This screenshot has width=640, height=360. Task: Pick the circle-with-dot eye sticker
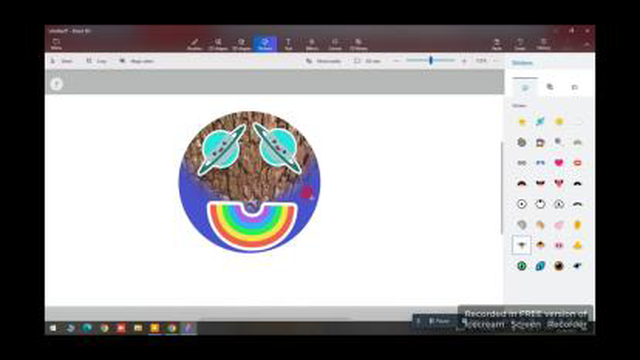[522, 204]
